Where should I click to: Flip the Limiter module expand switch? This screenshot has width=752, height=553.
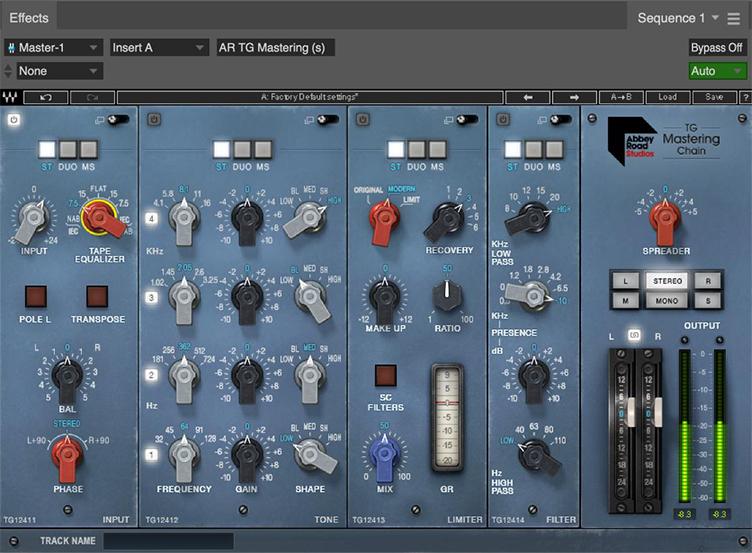pyautogui.click(x=467, y=119)
